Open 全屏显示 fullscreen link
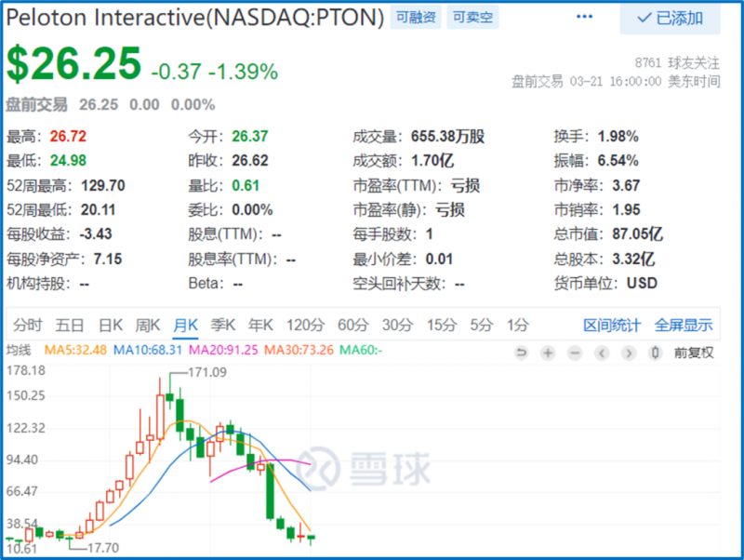The width and height of the screenshot is (744, 560). point(684,326)
